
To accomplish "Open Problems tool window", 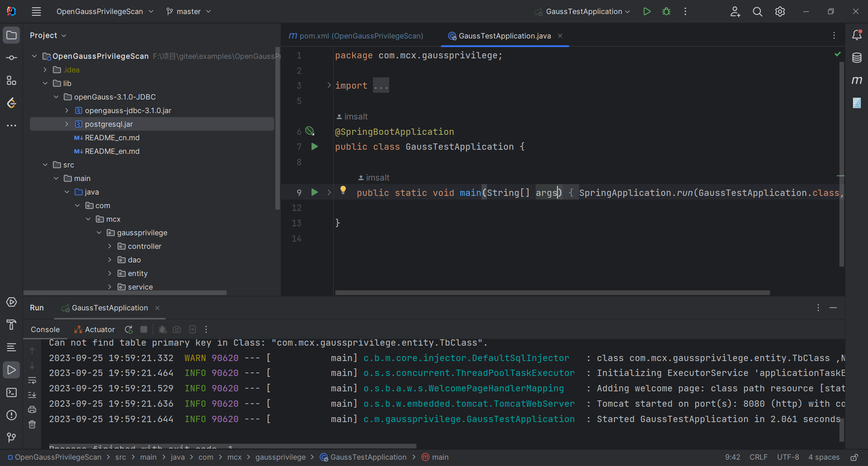I will click(12, 415).
